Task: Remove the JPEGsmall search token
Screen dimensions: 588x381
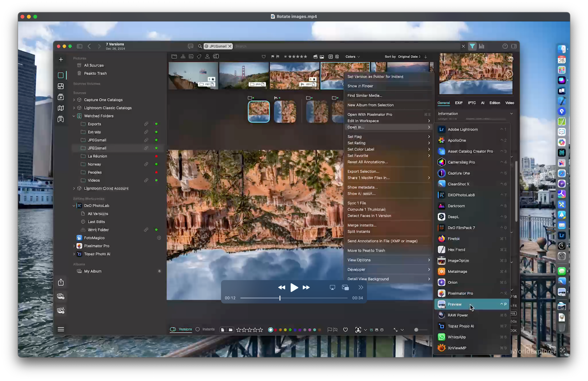Action: coord(230,46)
